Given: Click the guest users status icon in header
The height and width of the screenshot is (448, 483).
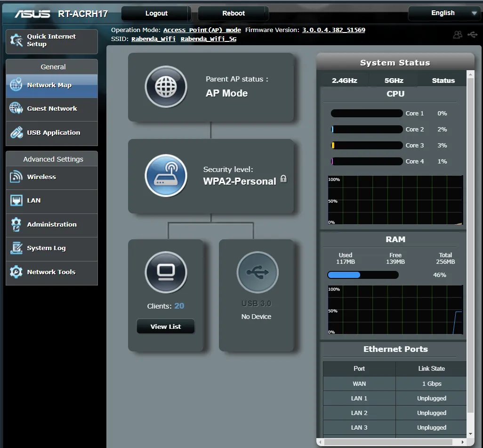Looking at the screenshot, I should point(458,34).
